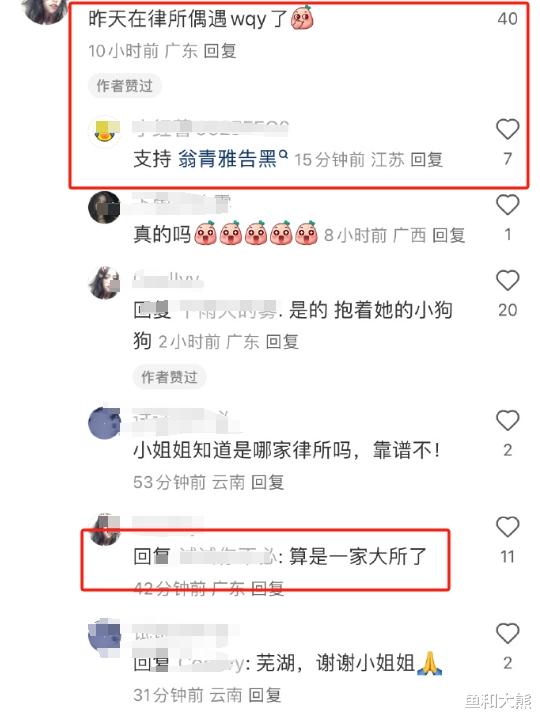Reply to the 8小时前 广西 comment
Screen dimensions: 540x720
[449, 236]
